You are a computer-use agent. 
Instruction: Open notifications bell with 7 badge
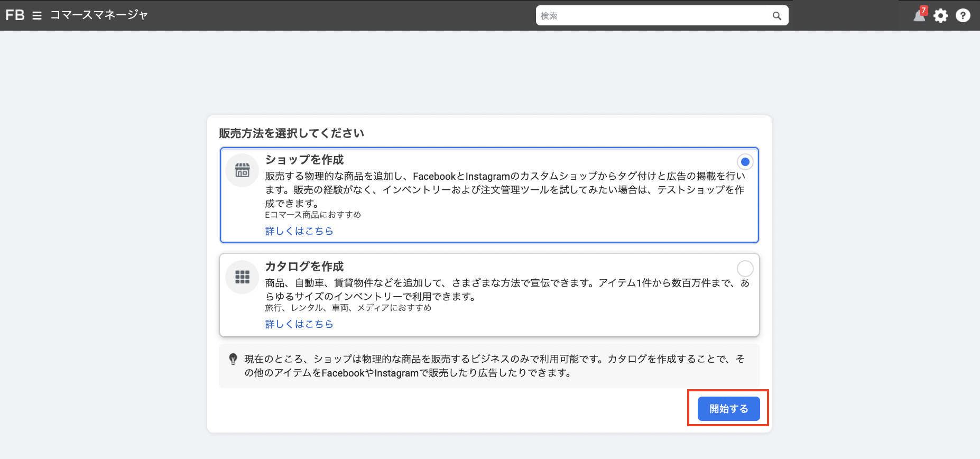pos(920,15)
